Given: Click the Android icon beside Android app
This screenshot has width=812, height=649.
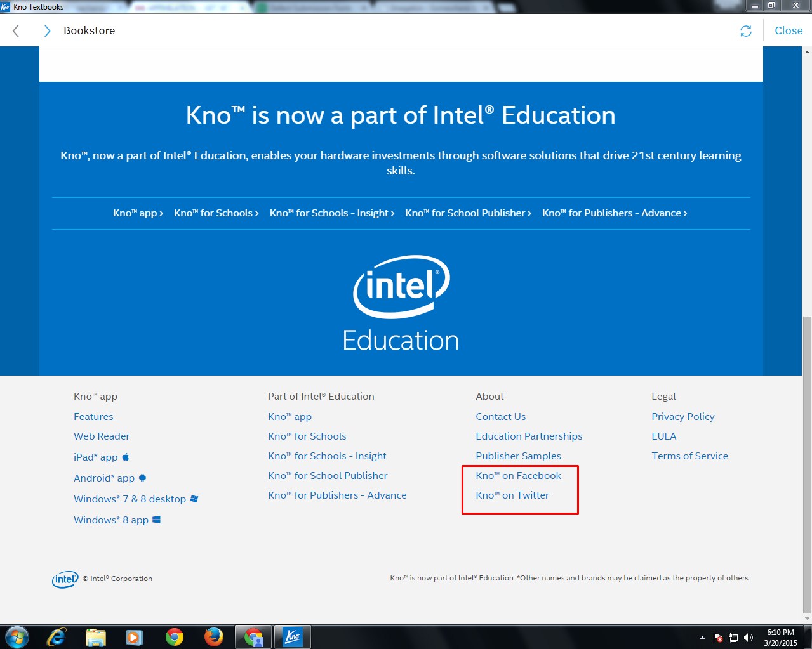Looking at the screenshot, I should [142, 478].
